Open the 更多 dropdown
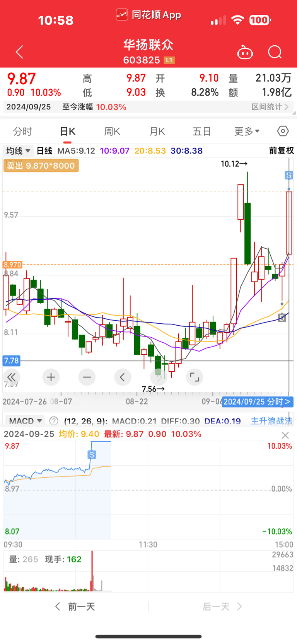 [247, 132]
